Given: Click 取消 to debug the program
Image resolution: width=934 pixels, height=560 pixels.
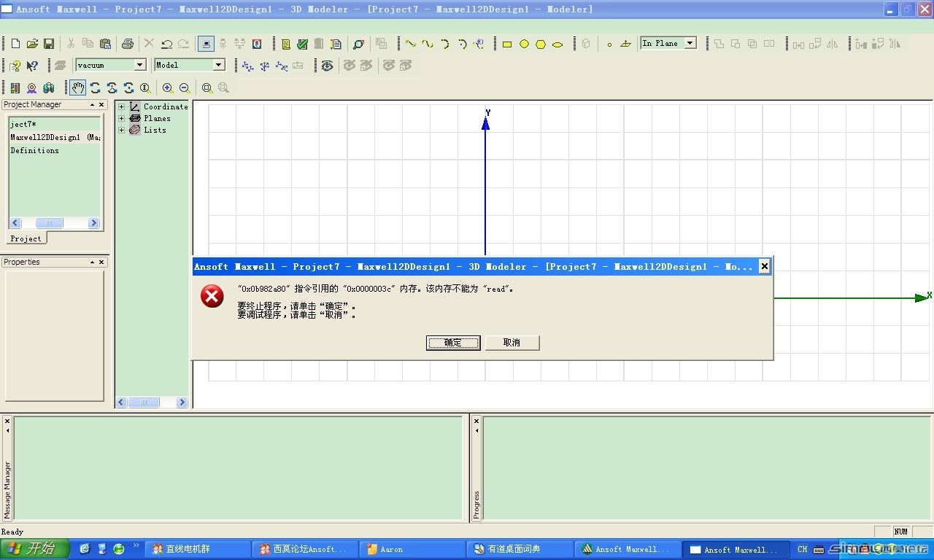Looking at the screenshot, I should tap(512, 343).
